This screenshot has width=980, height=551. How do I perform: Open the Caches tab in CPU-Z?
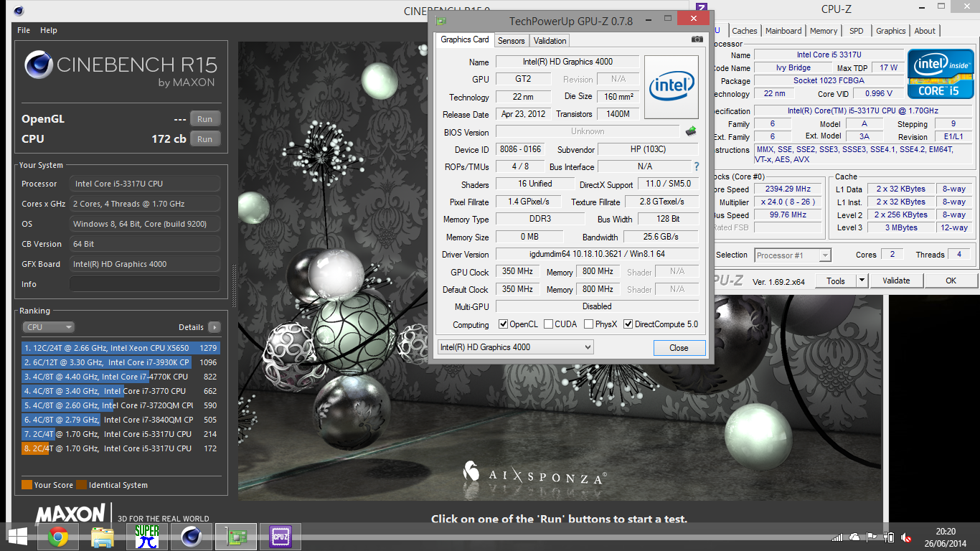point(745,31)
